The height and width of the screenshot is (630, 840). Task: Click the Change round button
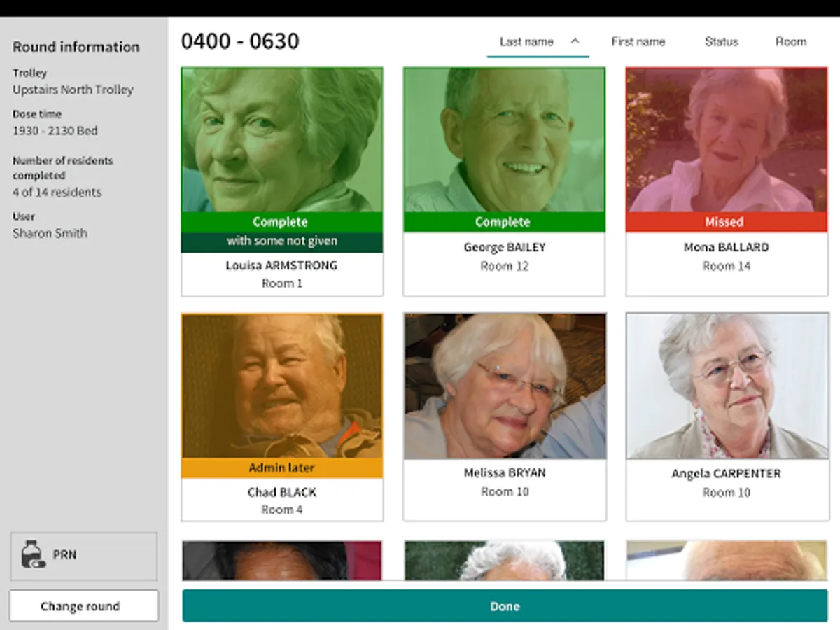pos(84,606)
